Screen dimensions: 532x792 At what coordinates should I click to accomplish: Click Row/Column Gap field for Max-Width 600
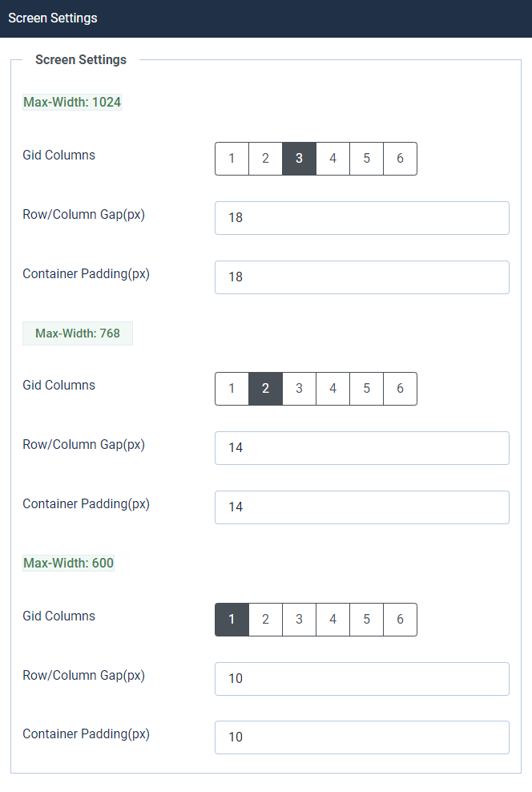pos(361,679)
